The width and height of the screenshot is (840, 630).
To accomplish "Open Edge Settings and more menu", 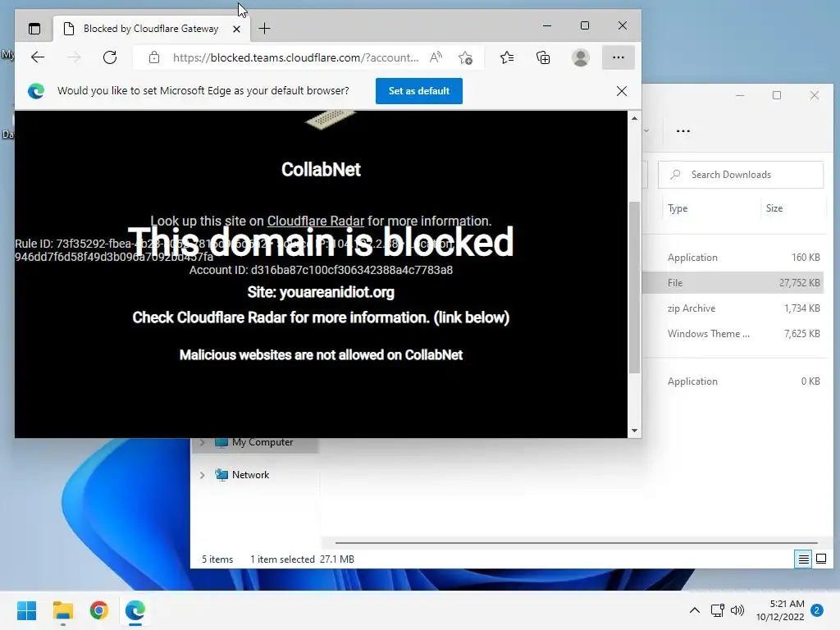I will (619, 57).
